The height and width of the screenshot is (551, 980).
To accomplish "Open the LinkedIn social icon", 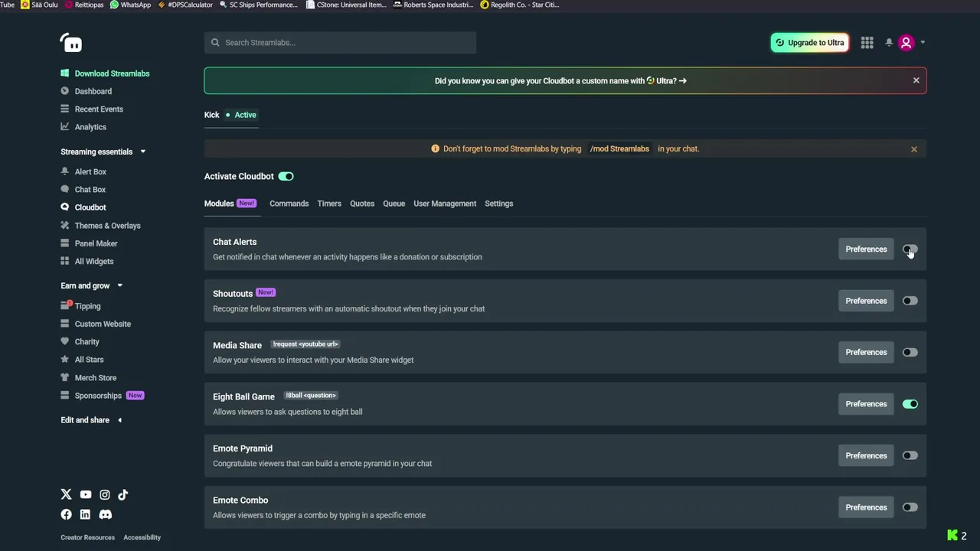I will pos(85,514).
